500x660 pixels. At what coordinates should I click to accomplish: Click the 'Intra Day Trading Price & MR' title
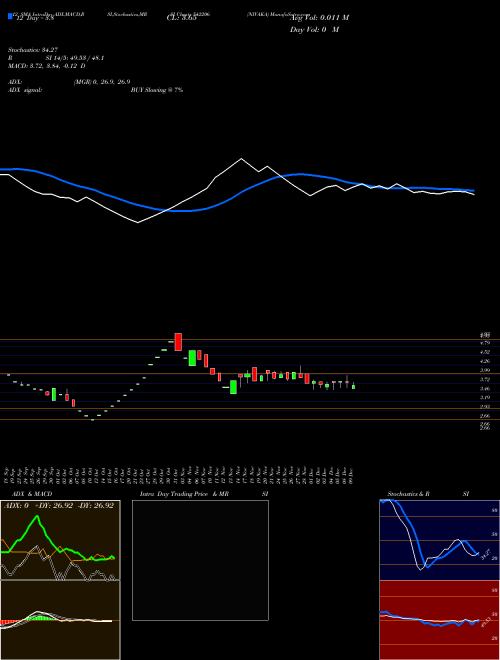point(184,494)
